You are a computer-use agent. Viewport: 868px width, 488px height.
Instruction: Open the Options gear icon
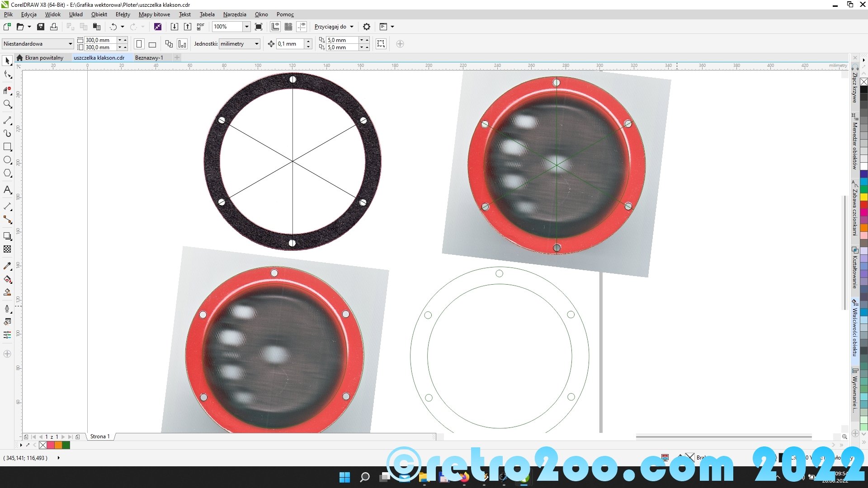click(367, 27)
